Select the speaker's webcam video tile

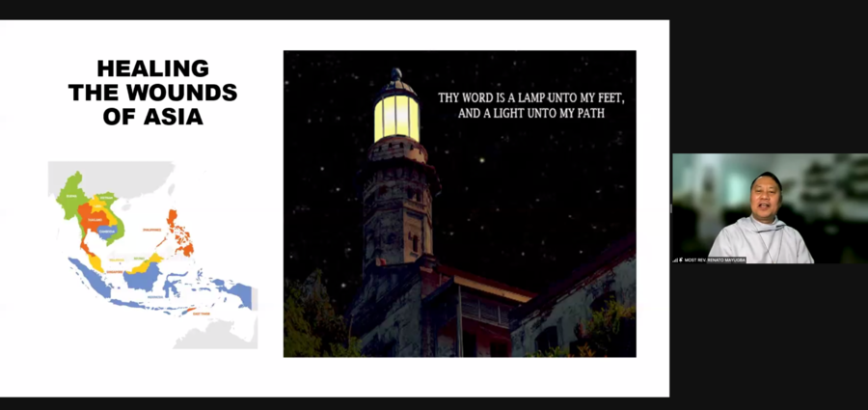point(770,208)
